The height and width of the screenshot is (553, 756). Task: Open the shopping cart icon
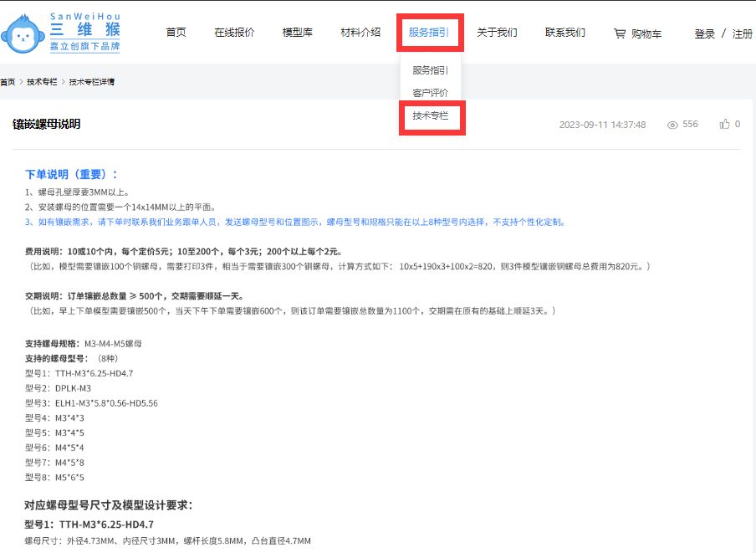[x=619, y=32]
